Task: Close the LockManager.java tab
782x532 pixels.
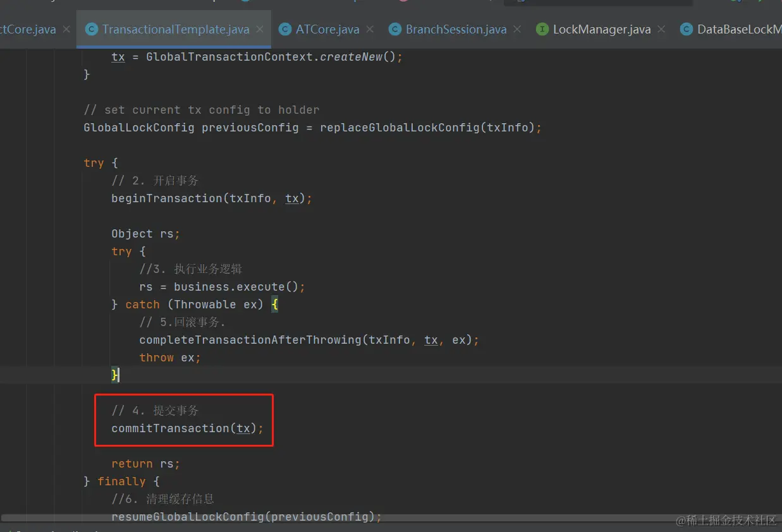Action: 661,30
